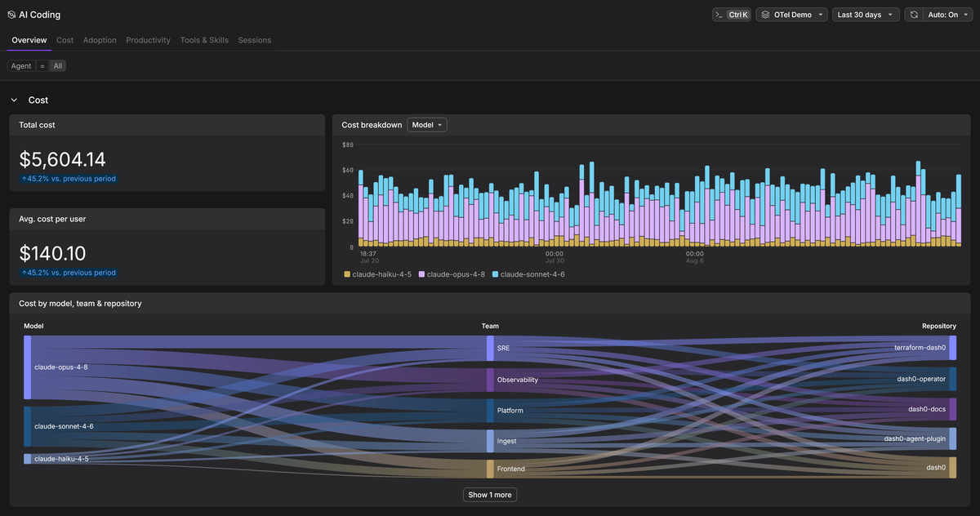Select the dash0-operator repository node

tap(952, 379)
